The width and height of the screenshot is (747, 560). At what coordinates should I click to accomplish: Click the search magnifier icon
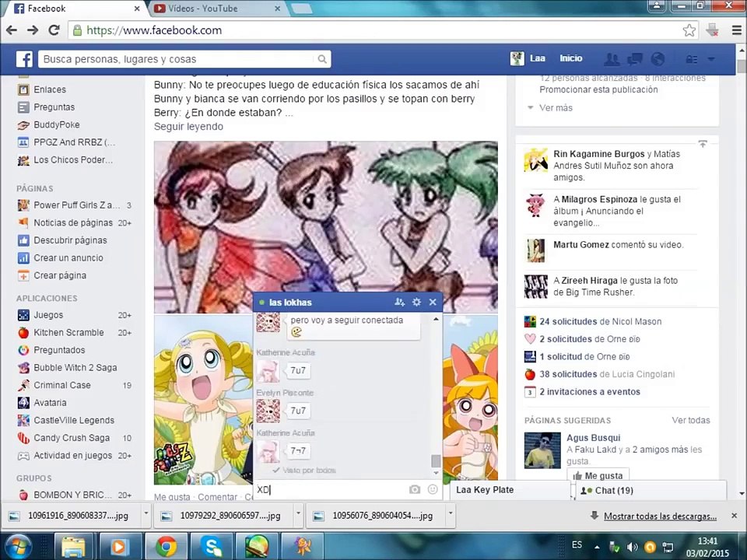(322, 59)
